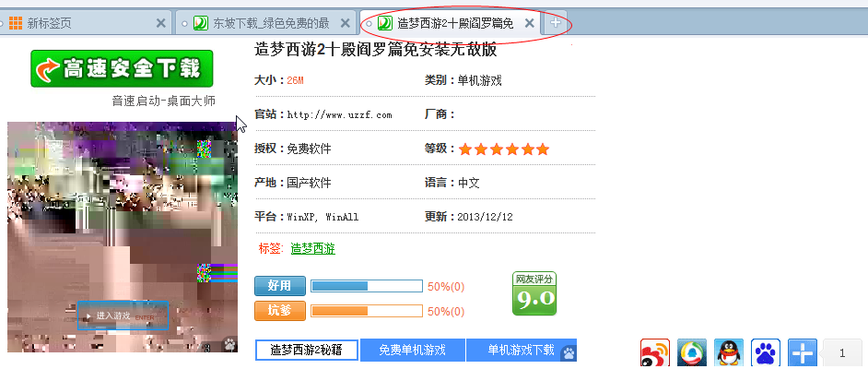868x369 pixels.
Task: Share to Tencent Weibo
Action: point(692,353)
